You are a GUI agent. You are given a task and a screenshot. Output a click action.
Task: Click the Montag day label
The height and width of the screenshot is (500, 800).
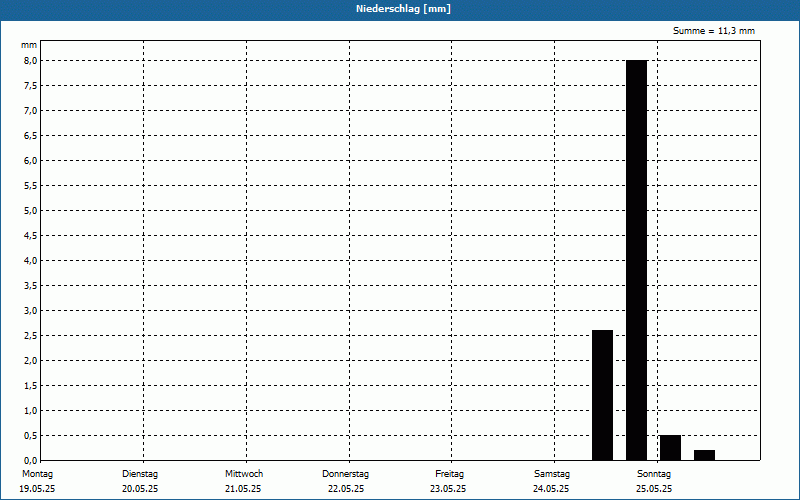coord(37,473)
